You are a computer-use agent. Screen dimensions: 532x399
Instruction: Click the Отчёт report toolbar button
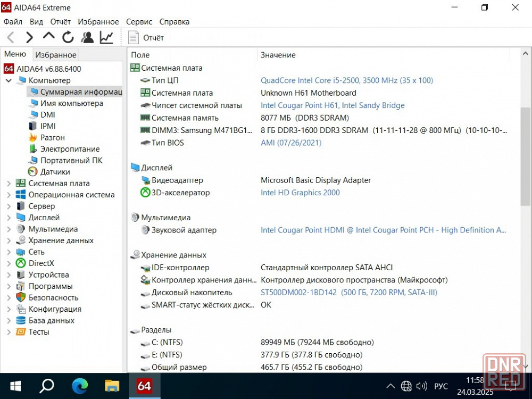146,38
